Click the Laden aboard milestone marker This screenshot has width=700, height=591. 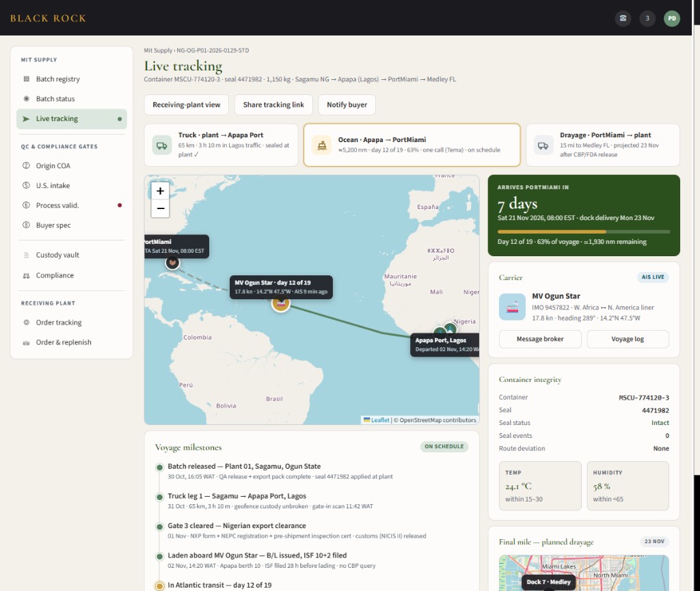click(159, 557)
